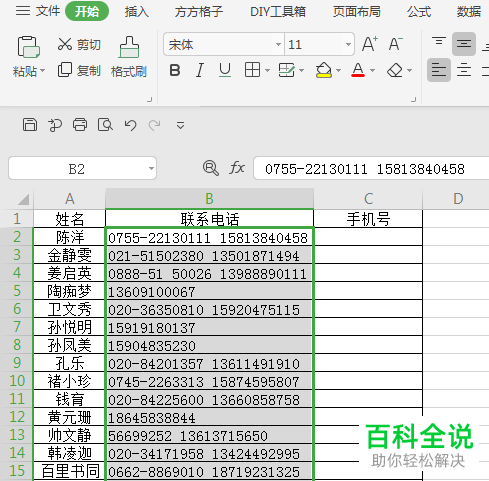Open the 文件 menu
Screen dimensions: 489x481
click(48, 11)
